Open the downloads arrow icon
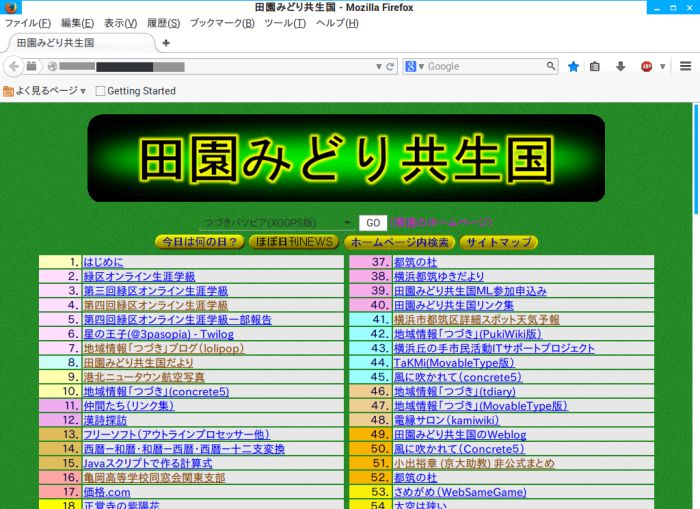Viewport: 700px width, 509px height. click(x=620, y=67)
